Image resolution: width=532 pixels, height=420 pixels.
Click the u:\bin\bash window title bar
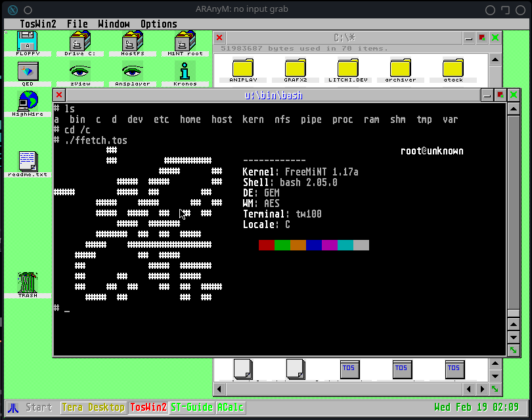tap(273, 95)
